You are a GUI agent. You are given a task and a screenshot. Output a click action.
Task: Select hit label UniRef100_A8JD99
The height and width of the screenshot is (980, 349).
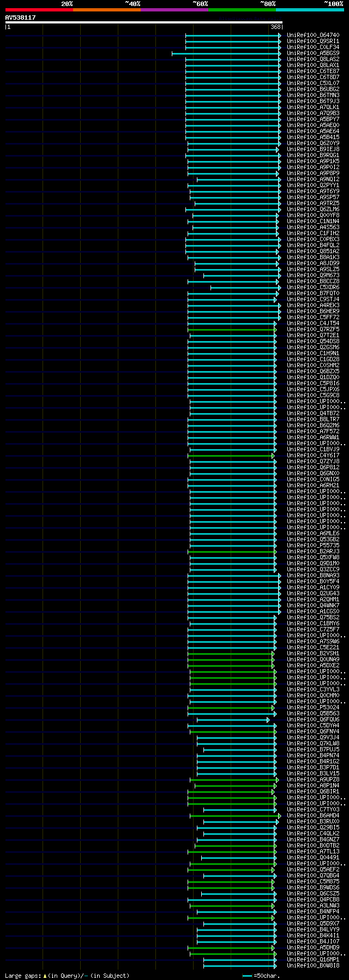(313, 264)
